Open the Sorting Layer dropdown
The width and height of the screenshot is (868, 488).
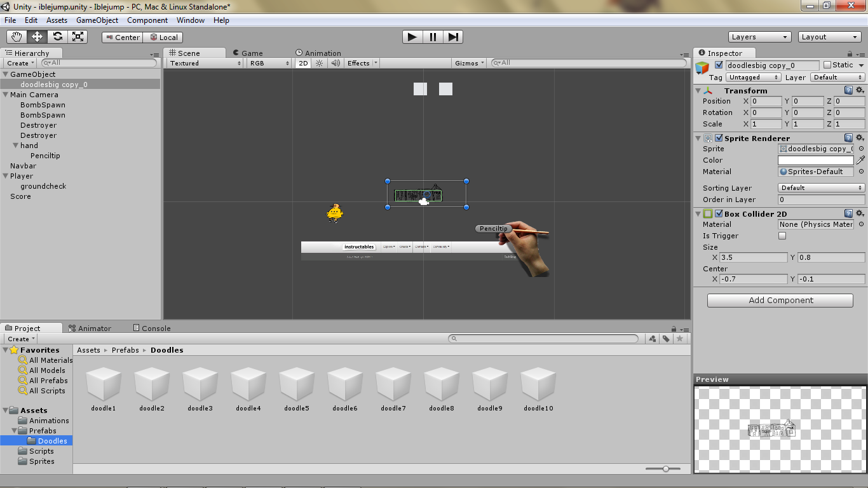tap(822, 187)
